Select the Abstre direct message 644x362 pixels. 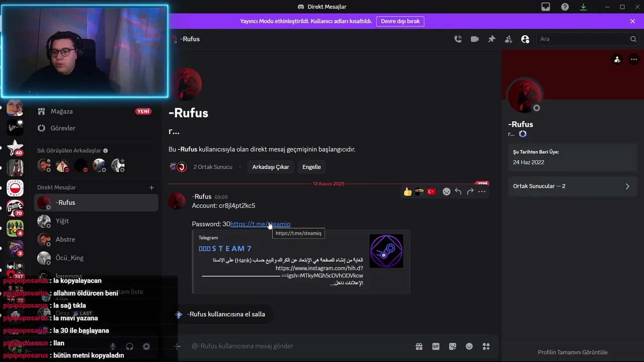(x=96, y=239)
